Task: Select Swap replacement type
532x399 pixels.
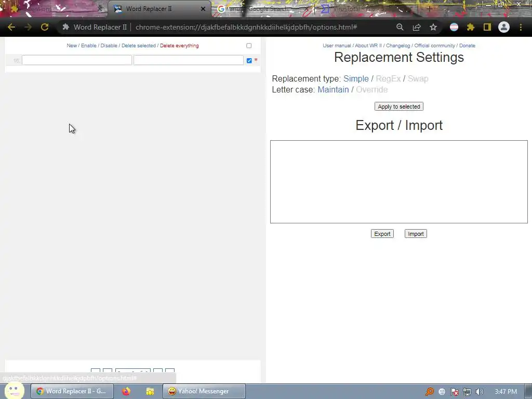Action: point(418,79)
